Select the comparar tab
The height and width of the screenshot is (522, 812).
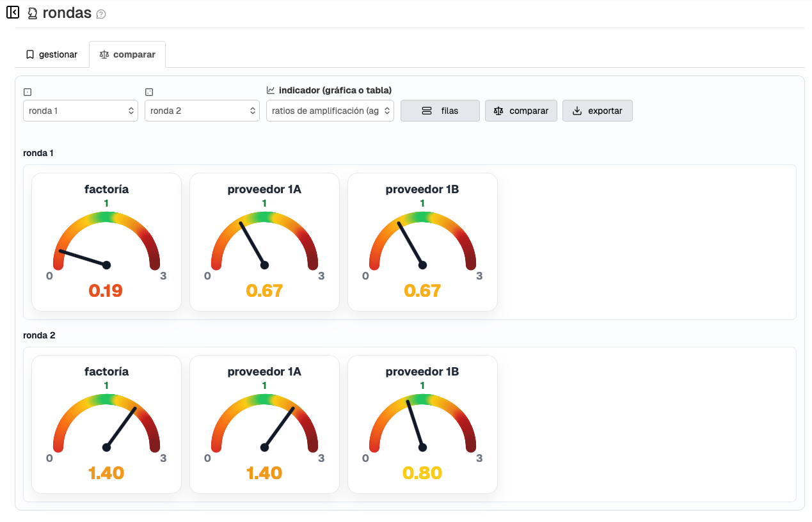pyautogui.click(x=127, y=54)
